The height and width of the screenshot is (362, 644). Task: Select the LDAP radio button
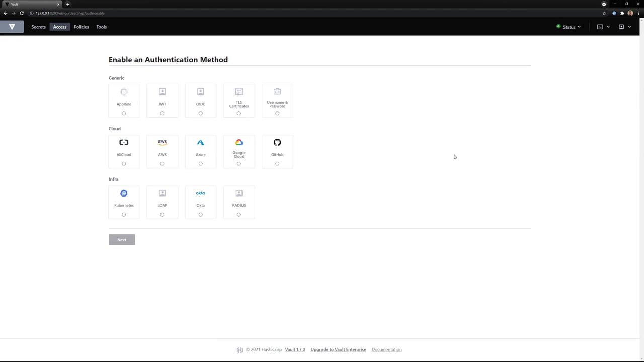[162, 215]
